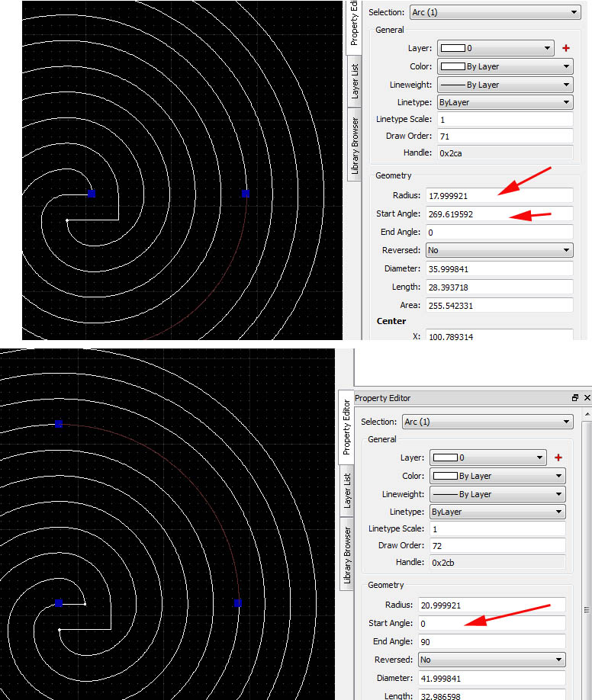Open Lineweight dropdown in top panel

(x=505, y=85)
